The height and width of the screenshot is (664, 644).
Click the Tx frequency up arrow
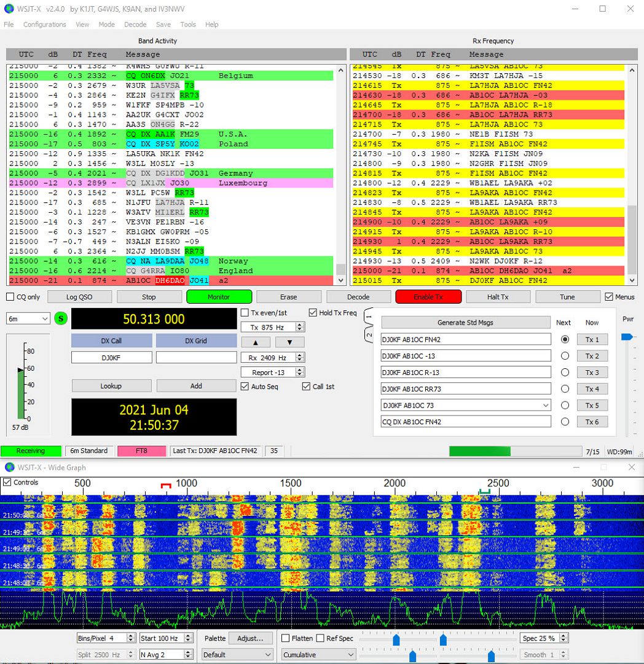(257, 342)
